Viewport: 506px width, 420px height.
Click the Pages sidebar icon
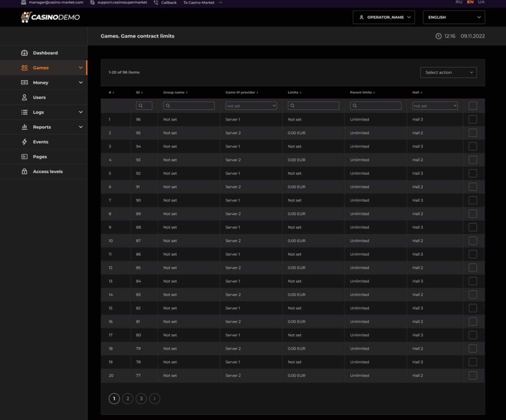point(24,157)
